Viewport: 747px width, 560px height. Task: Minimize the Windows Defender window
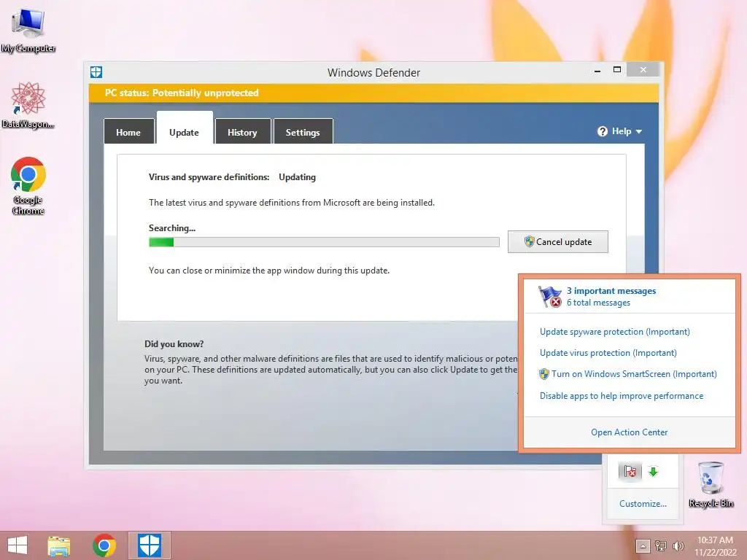597,71
